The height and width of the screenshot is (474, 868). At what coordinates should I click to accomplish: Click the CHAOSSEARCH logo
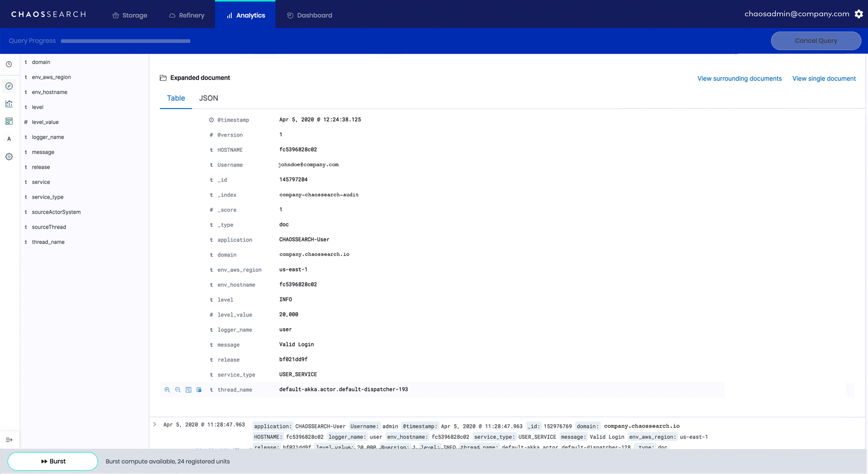coord(49,14)
